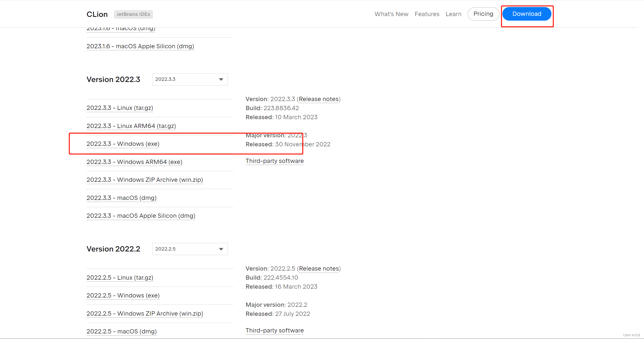Download 2022.3.3 macOS Apple Silicon (dmg)
This screenshot has width=644, height=339.
[x=141, y=216]
